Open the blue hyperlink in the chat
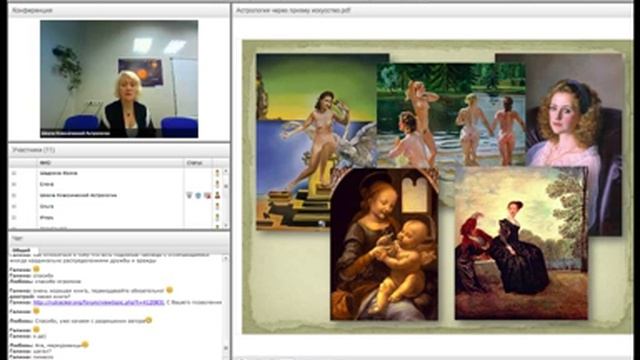Image resolution: width=640 pixels, height=360 pixels. point(99,302)
